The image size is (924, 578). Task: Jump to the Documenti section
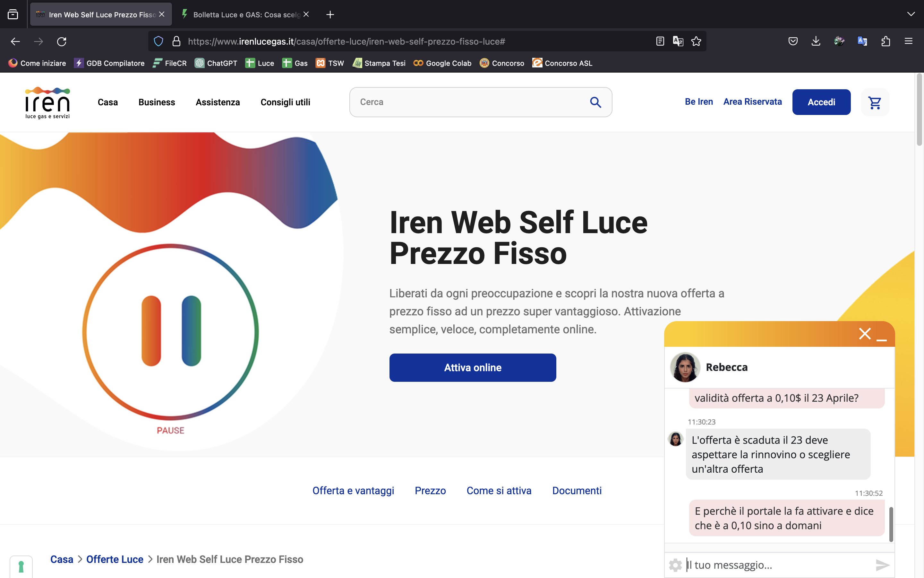click(x=577, y=490)
